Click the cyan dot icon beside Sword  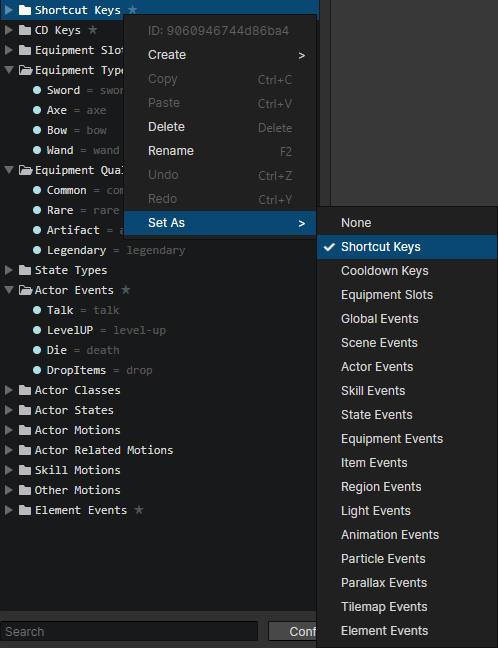pos(37,90)
